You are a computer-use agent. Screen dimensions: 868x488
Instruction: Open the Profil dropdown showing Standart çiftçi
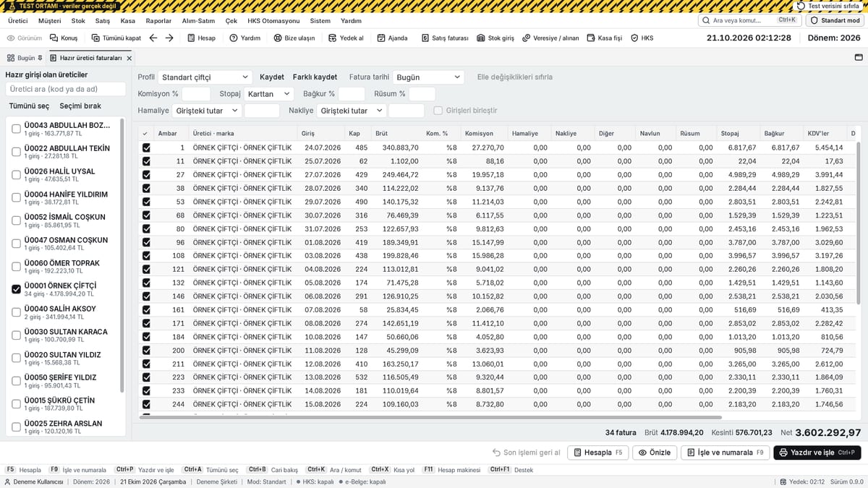pos(205,77)
